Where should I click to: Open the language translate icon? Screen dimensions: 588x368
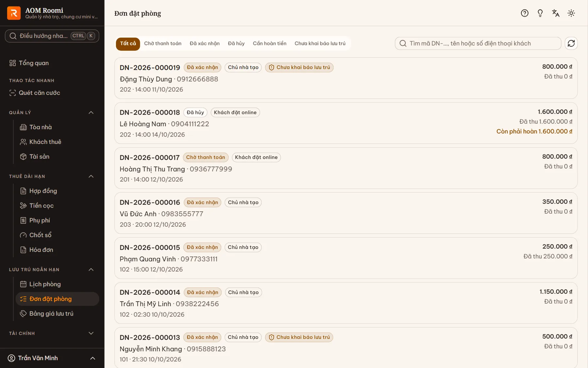point(556,13)
